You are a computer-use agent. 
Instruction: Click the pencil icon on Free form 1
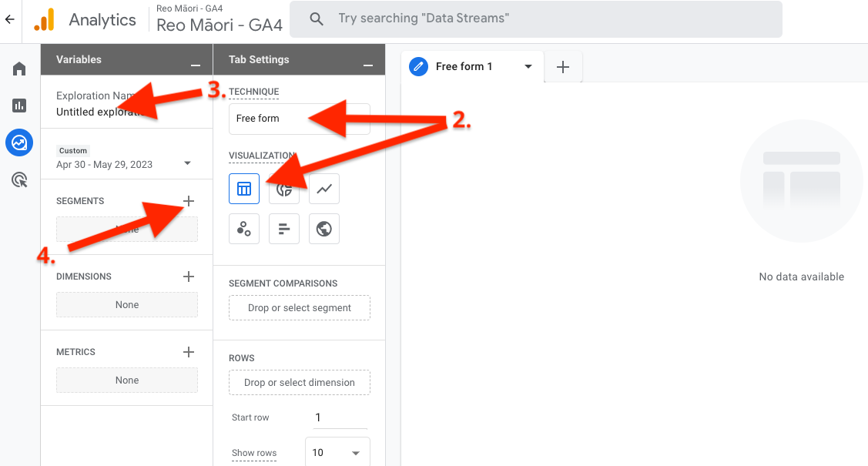(418, 66)
